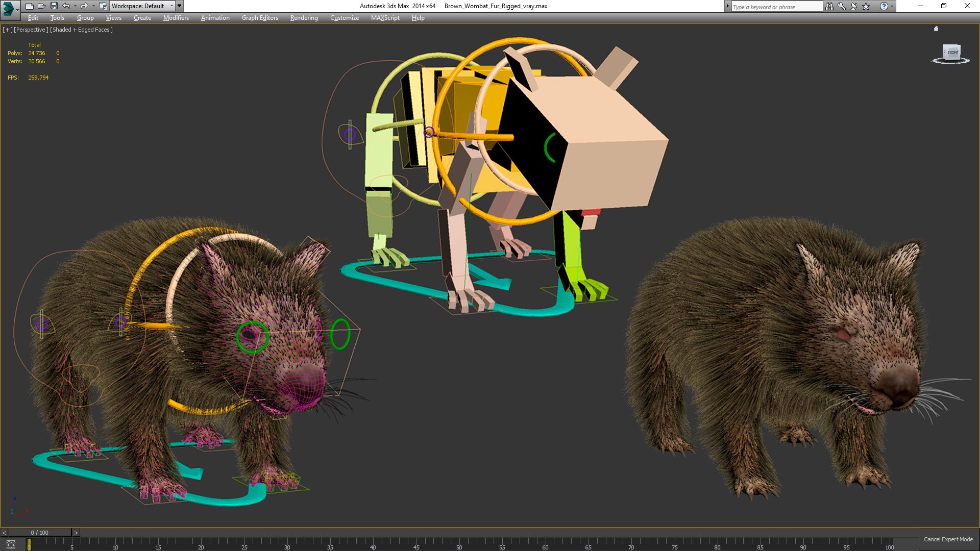Open the Communication Center satellite icon
Viewport: 980px width, 551px height.
[854, 6]
